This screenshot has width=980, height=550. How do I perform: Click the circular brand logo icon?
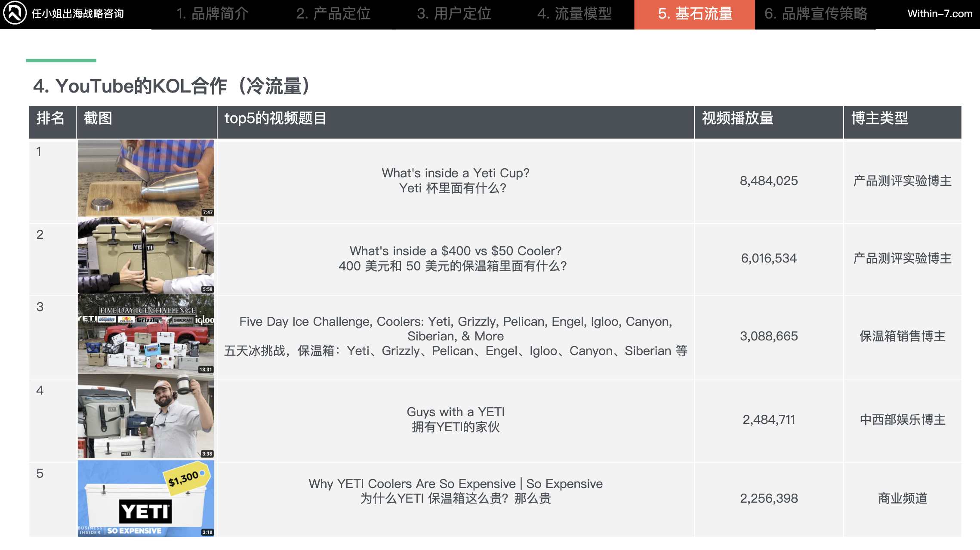pos(15,13)
